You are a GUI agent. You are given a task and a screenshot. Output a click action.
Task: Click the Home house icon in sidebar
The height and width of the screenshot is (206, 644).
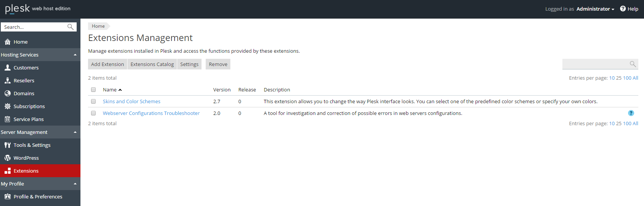click(8, 42)
